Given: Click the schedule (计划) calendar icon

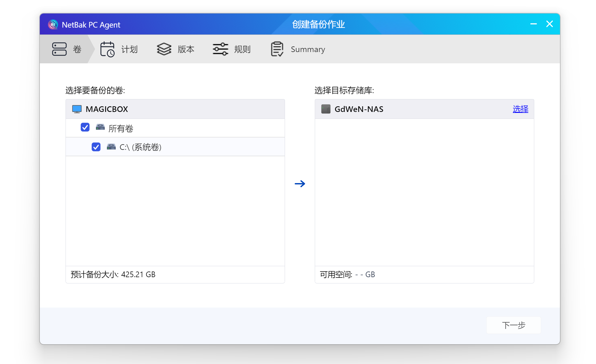Looking at the screenshot, I should tap(108, 49).
